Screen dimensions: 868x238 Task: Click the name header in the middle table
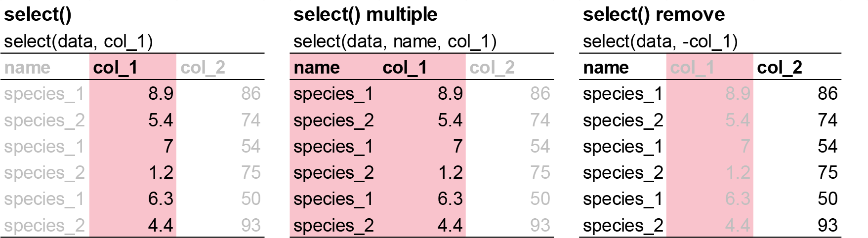point(316,68)
